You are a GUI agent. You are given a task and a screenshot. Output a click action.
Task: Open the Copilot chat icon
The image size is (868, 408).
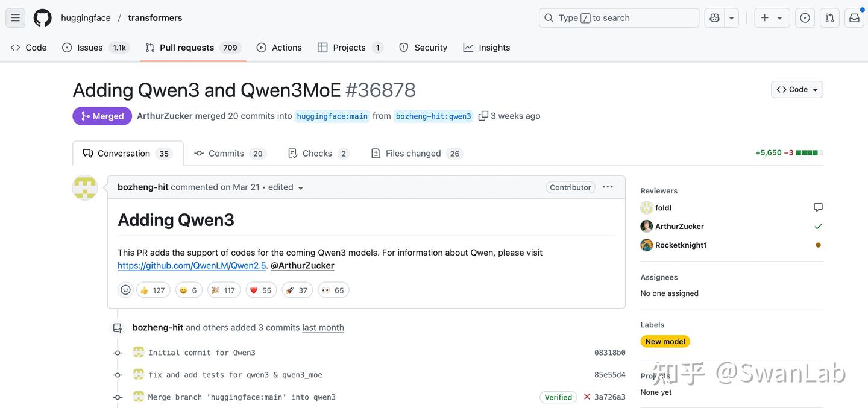coord(714,18)
